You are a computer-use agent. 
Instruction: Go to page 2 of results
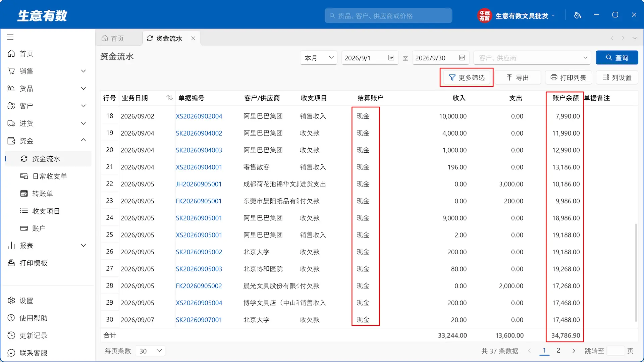tap(558, 351)
